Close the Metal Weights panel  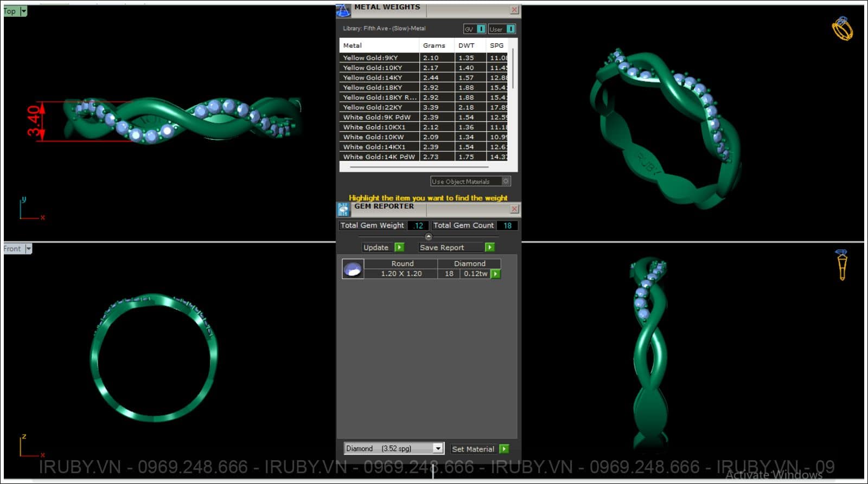click(x=514, y=10)
